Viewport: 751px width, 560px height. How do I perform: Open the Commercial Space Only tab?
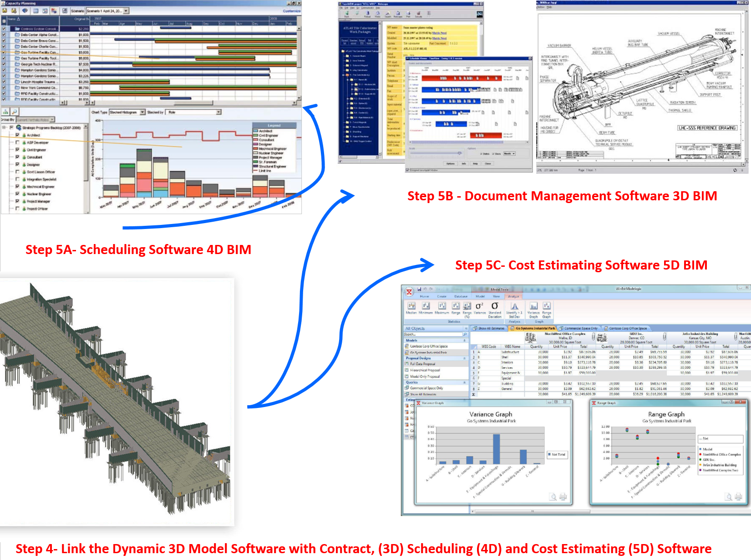point(578,328)
